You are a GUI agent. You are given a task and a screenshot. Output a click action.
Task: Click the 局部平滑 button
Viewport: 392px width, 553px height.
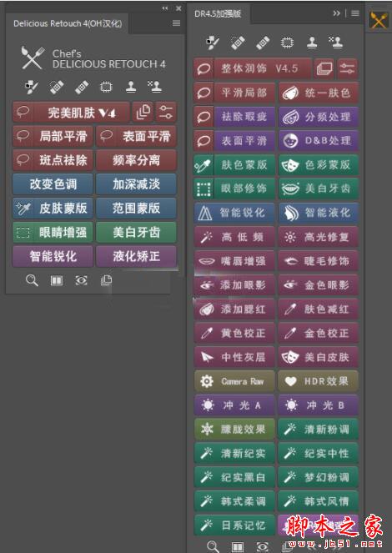coord(53,137)
